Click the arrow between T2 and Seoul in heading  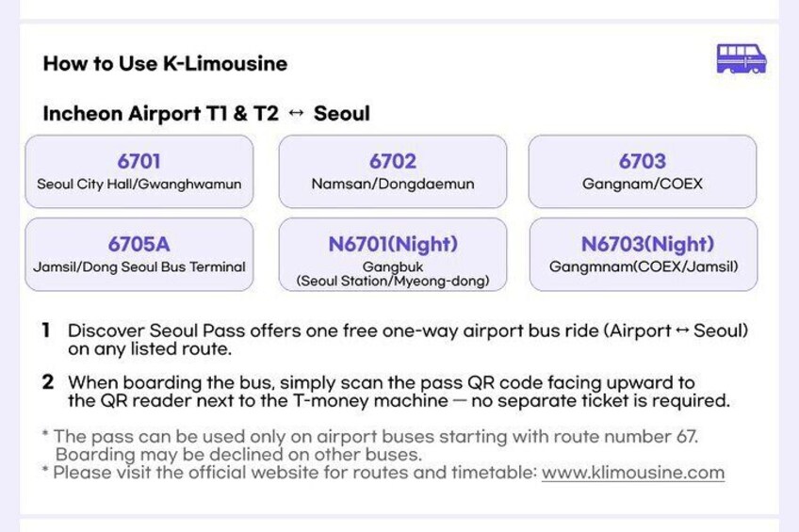coord(296,114)
